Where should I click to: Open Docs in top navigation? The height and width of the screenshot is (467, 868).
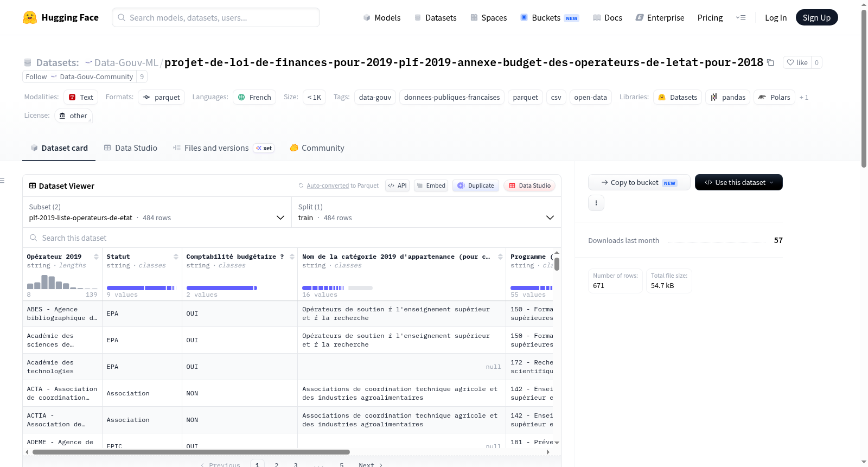tap(608, 17)
